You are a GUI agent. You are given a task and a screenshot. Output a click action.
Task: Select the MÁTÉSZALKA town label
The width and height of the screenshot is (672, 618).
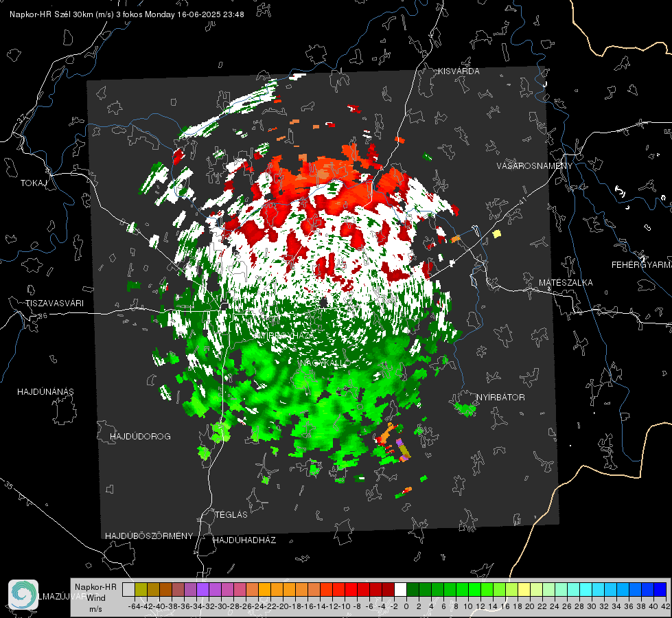[x=566, y=282]
